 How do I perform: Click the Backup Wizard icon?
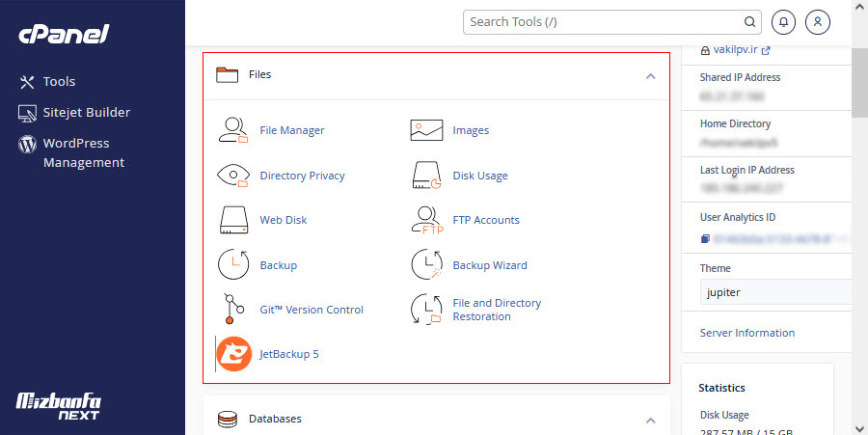pyautogui.click(x=427, y=264)
